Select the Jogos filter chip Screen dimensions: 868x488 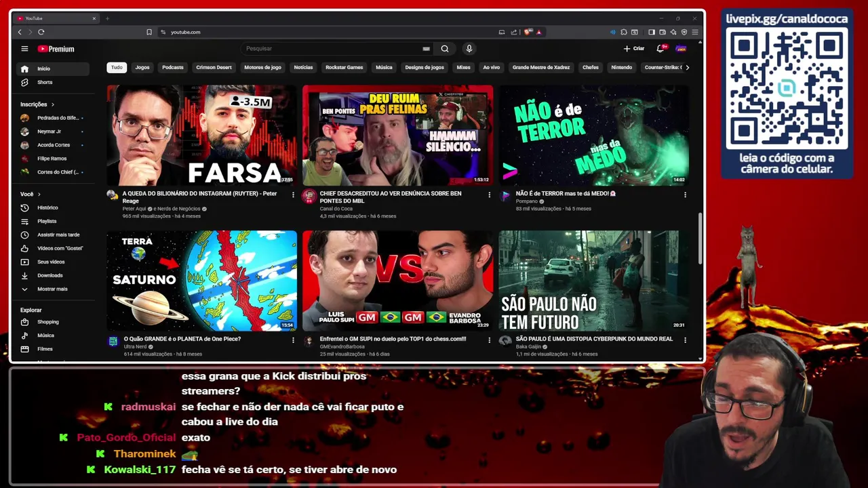click(142, 67)
